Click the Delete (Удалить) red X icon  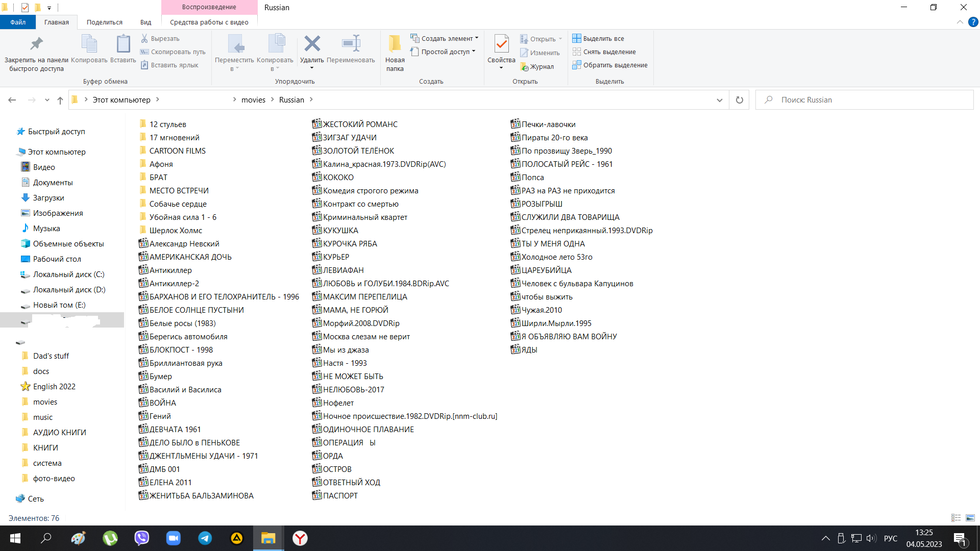click(312, 44)
